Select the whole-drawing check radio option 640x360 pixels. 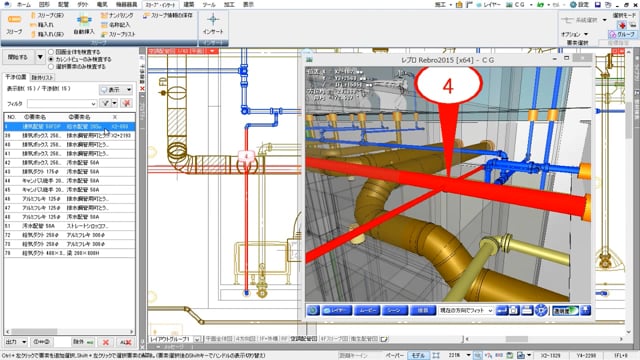[x=51, y=52]
